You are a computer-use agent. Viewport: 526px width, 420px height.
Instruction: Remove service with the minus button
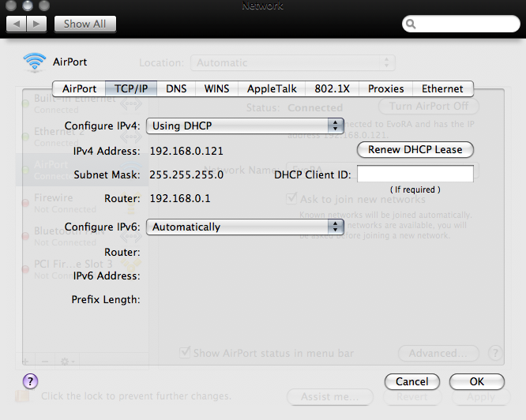click(45, 362)
